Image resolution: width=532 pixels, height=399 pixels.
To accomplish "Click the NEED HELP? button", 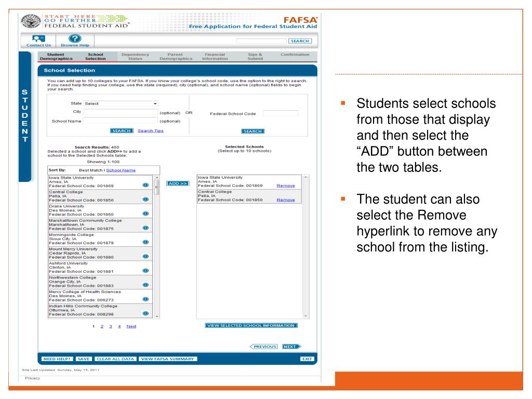I will coord(57,359).
